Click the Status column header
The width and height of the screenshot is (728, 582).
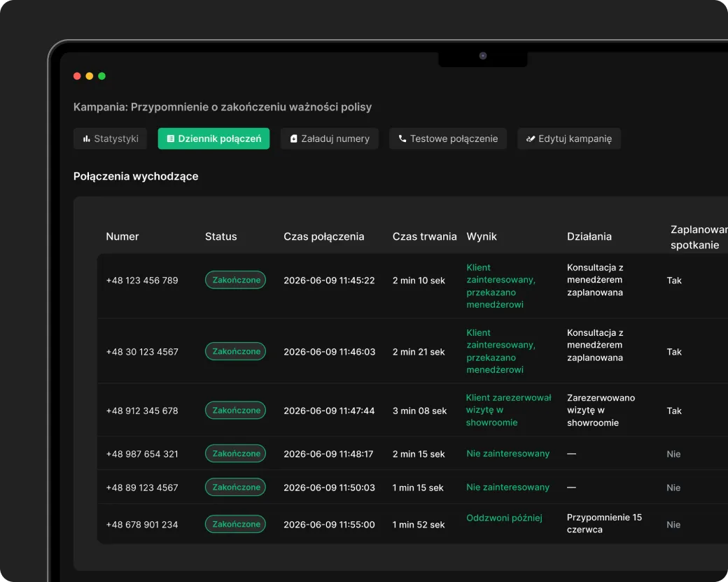(221, 236)
